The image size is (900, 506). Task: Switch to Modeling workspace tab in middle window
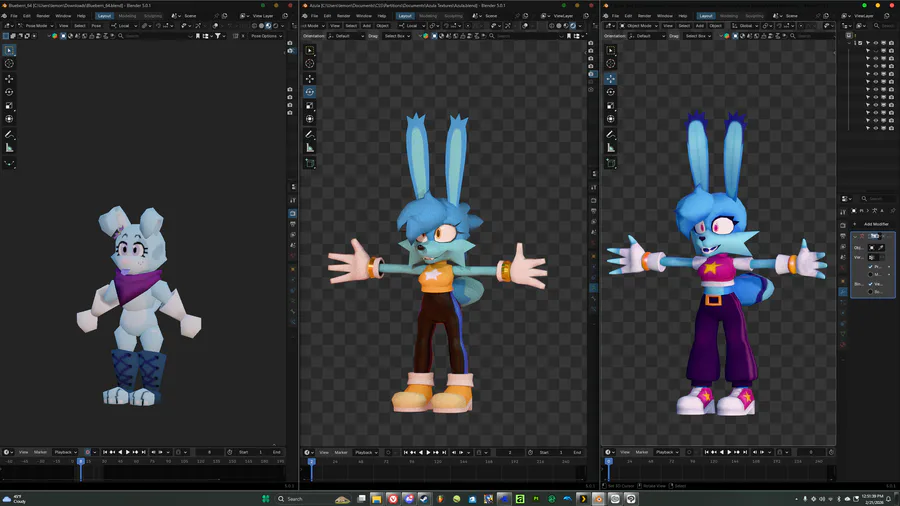(428, 16)
